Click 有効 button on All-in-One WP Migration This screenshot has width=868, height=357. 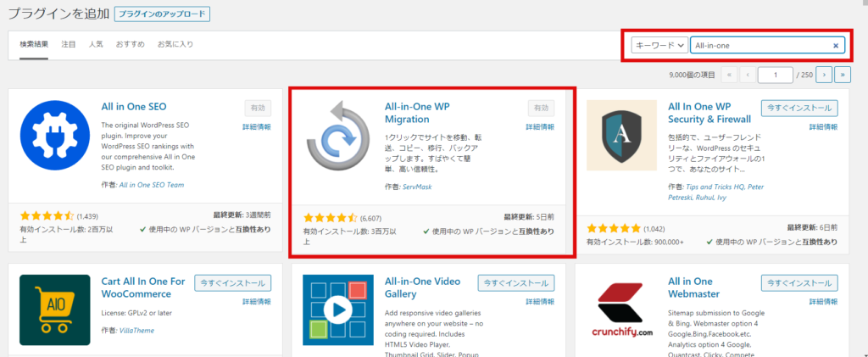click(541, 108)
